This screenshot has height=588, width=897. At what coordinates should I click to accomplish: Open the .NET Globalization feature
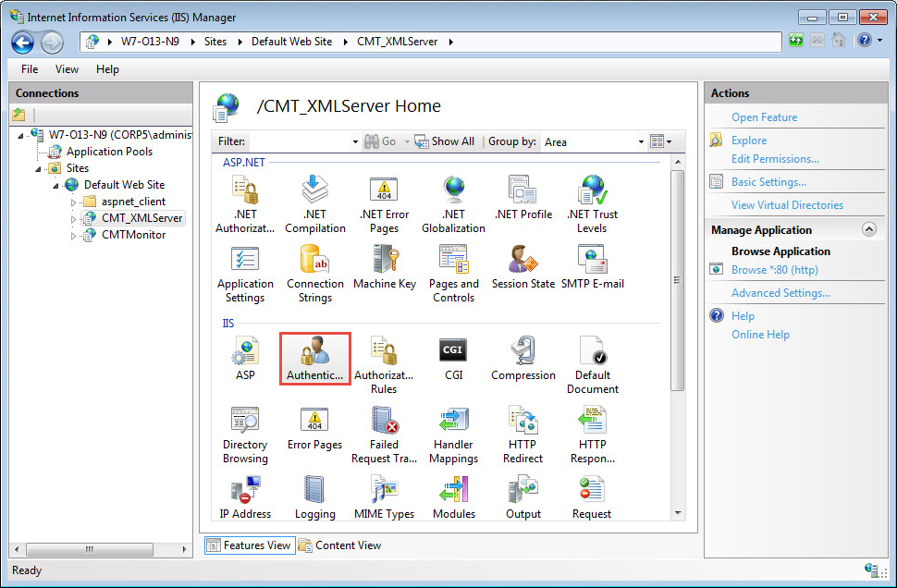pos(454,204)
